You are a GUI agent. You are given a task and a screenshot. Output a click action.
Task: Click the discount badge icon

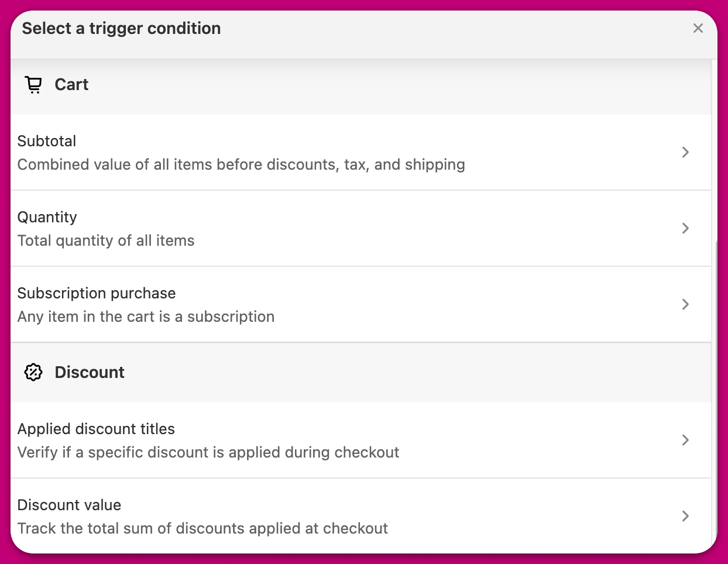coord(33,372)
